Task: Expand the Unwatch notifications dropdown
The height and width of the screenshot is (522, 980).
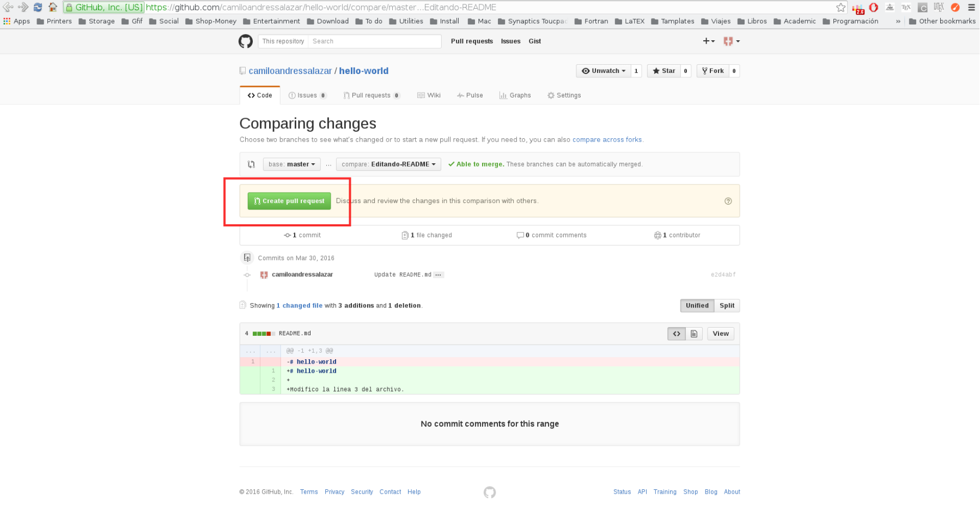Action: (x=604, y=71)
